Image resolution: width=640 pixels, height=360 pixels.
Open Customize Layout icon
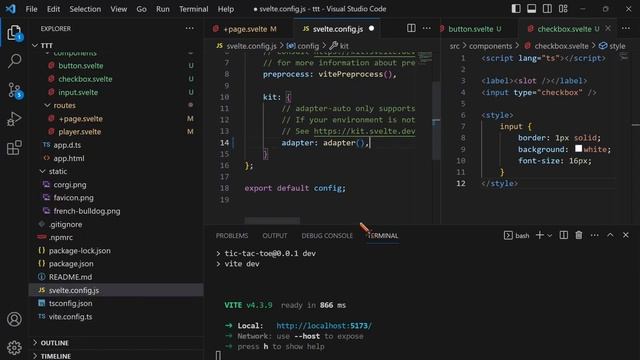563,9
